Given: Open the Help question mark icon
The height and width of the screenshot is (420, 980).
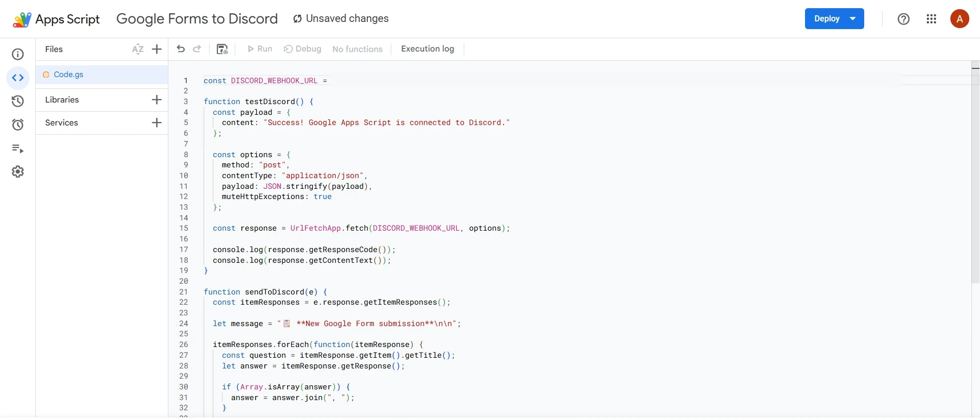Looking at the screenshot, I should (x=903, y=19).
